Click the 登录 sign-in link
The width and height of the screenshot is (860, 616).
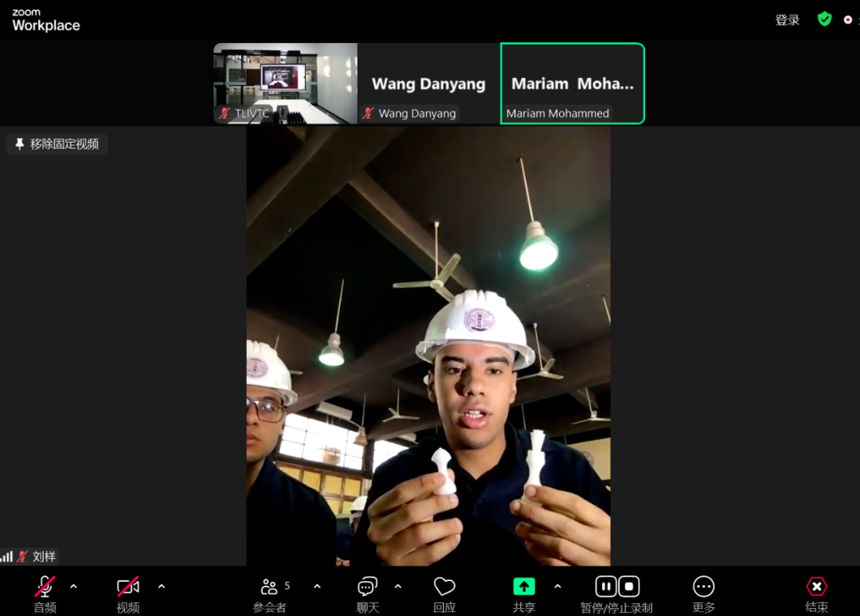(x=787, y=20)
